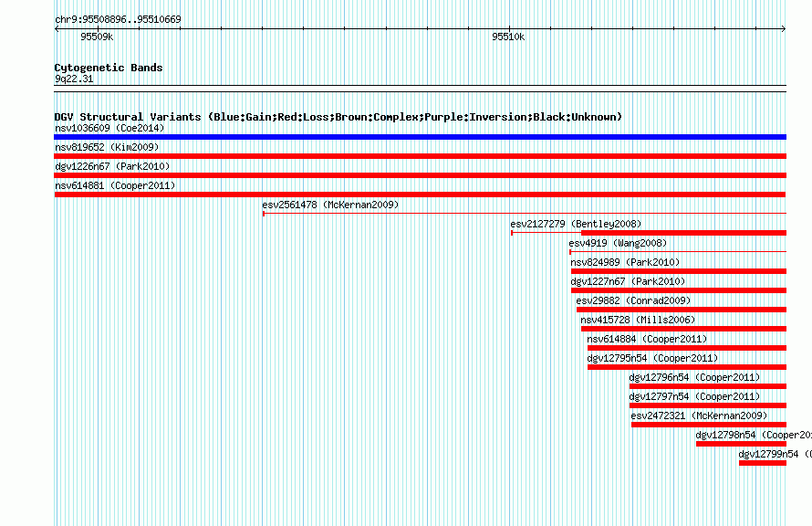The height and width of the screenshot is (526, 812).
Task: Click the 95509k ruler label
Action: coord(97,37)
